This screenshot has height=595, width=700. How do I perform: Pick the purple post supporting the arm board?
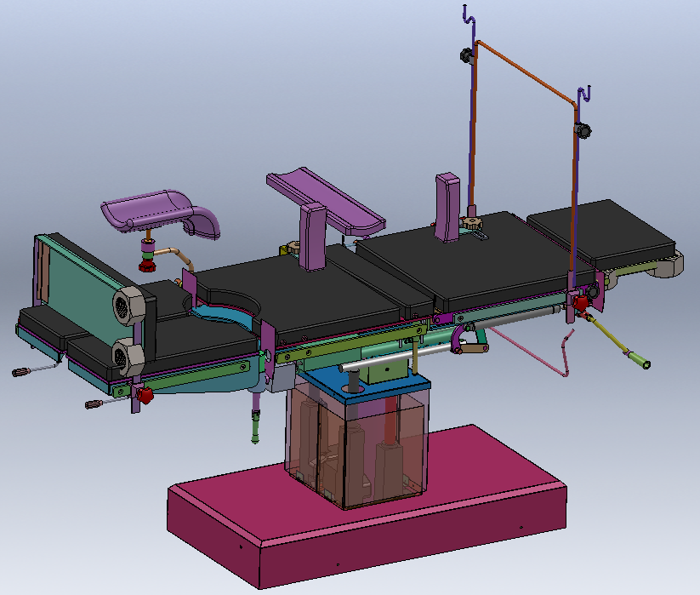(x=312, y=237)
